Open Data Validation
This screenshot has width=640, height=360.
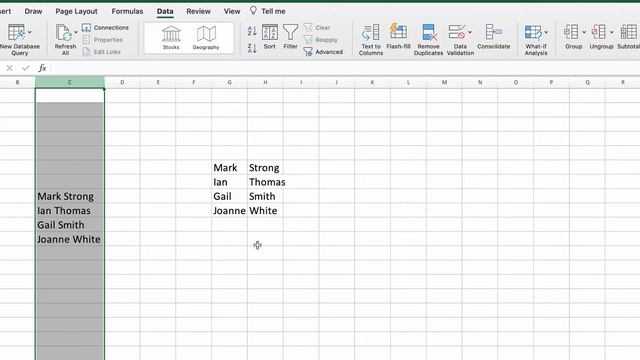coord(460,40)
